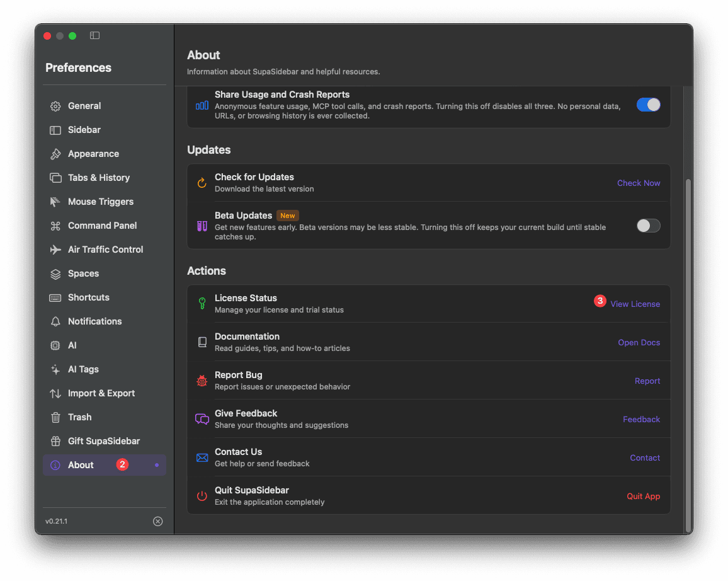Click the Documentation book icon
This screenshot has width=728, height=581.
202,342
